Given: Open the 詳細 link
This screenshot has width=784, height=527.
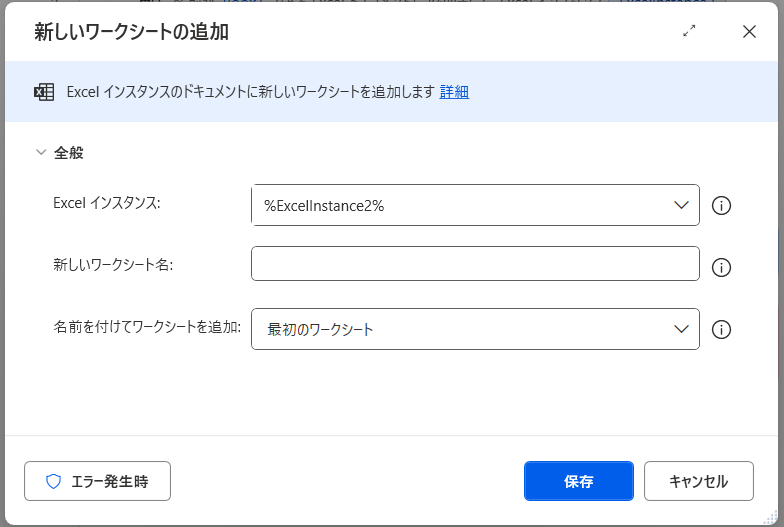Looking at the screenshot, I should 454,92.
